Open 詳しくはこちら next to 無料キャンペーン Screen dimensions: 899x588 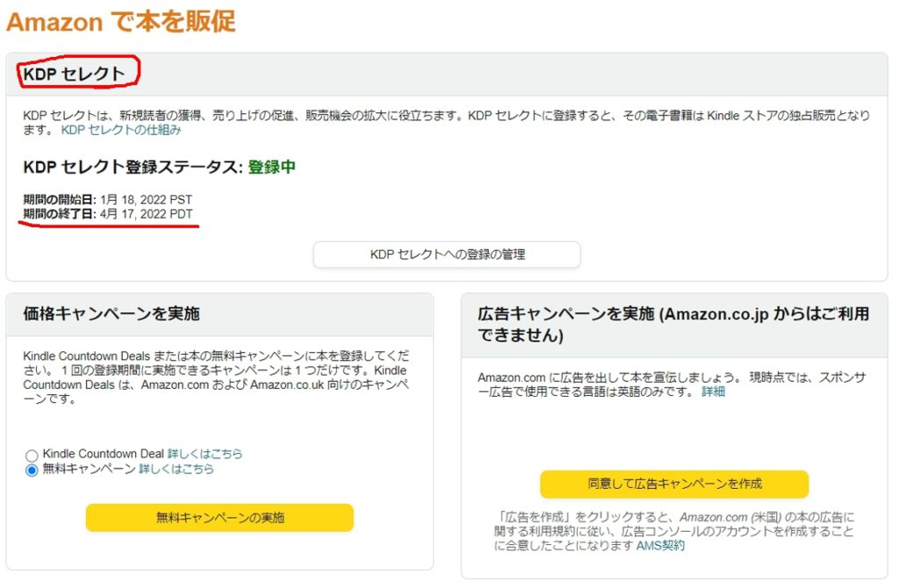coord(176,470)
